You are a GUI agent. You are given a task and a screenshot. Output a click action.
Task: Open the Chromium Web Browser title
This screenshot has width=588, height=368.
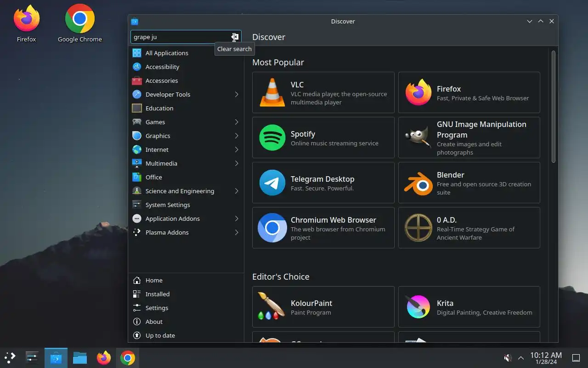[x=334, y=220]
